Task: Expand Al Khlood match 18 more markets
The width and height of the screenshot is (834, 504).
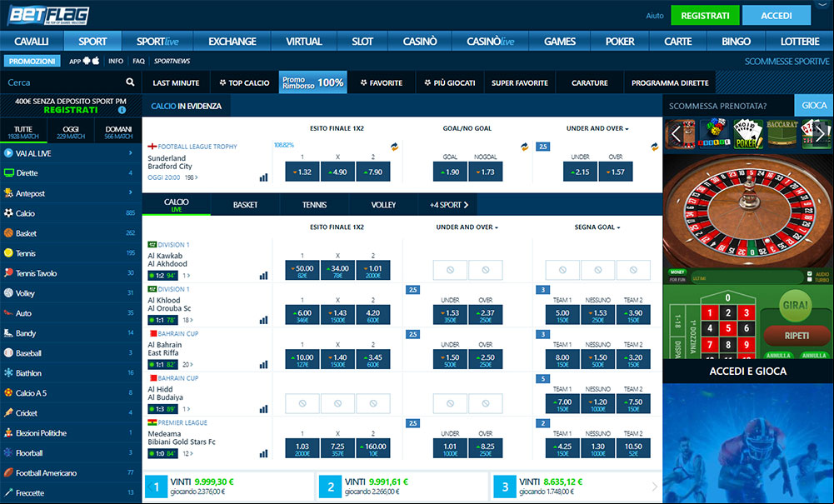Action: pos(187,320)
